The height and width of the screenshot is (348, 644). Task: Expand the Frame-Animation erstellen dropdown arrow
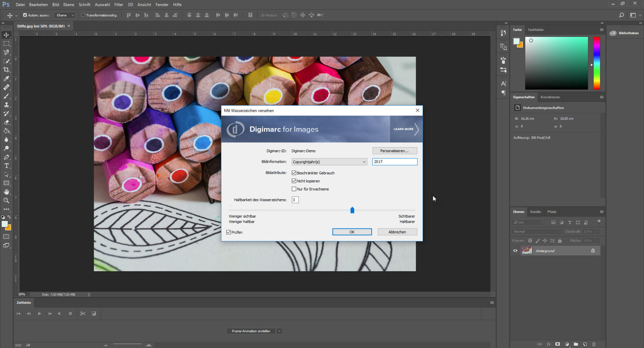coord(279,331)
